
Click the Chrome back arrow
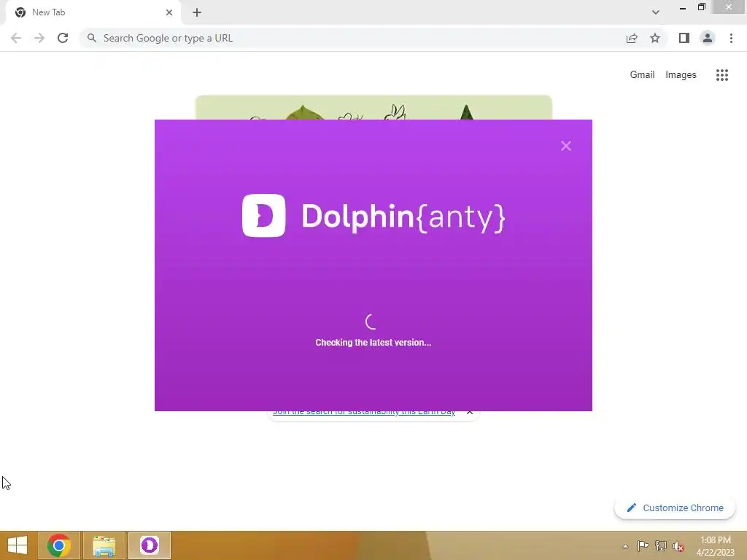(x=16, y=38)
